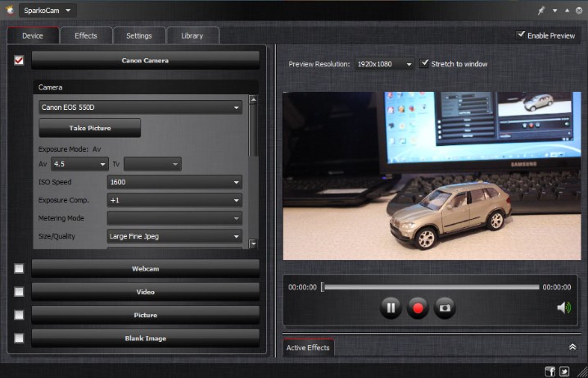This screenshot has width=588, height=378.
Task: Start recording with the red button
Action: tap(418, 308)
